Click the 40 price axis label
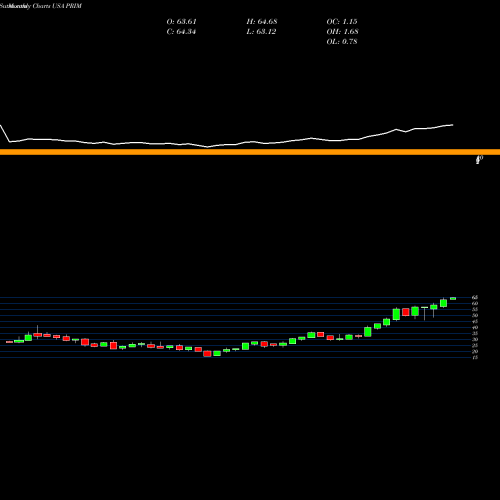The width and height of the screenshot is (500, 500). (475, 327)
